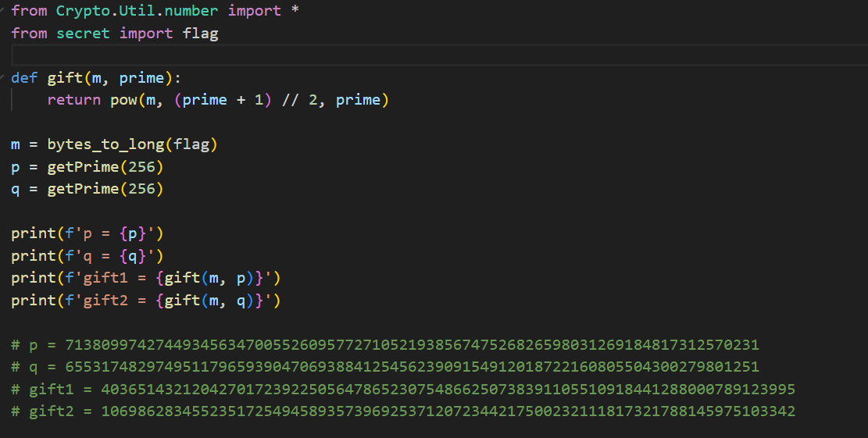Collapse the import block fold chevron
The image size is (868, 438).
coord(4,11)
